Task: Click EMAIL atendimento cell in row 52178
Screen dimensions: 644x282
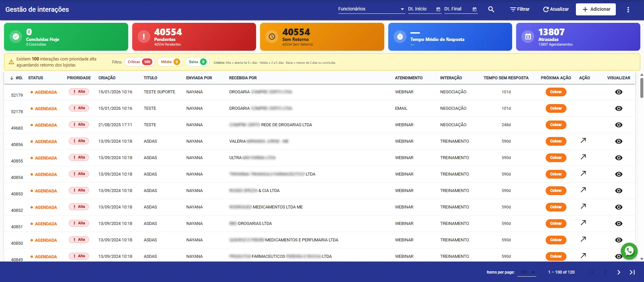Action: (x=401, y=108)
